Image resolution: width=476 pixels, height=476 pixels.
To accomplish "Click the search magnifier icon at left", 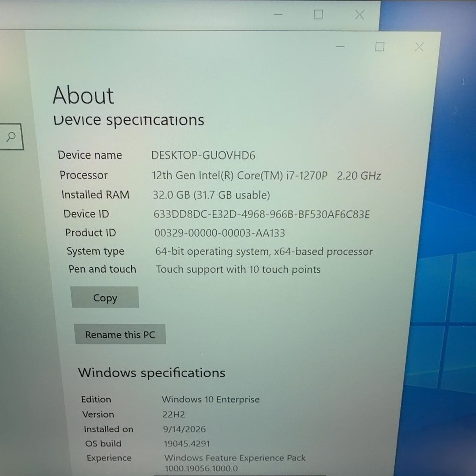I will point(11,137).
